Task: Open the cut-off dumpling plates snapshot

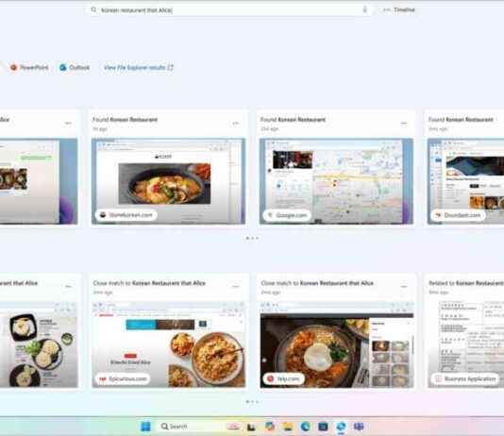Action: [39, 344]
